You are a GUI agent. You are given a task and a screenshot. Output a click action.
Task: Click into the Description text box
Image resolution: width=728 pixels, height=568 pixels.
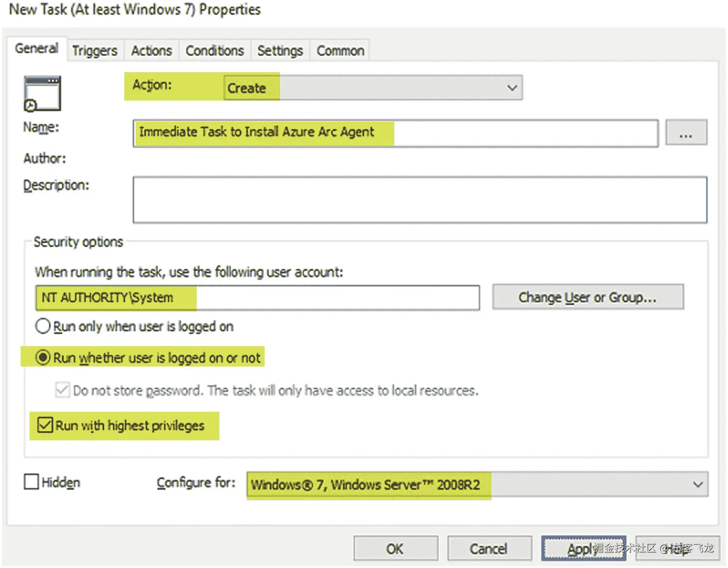tap(419, 200)
